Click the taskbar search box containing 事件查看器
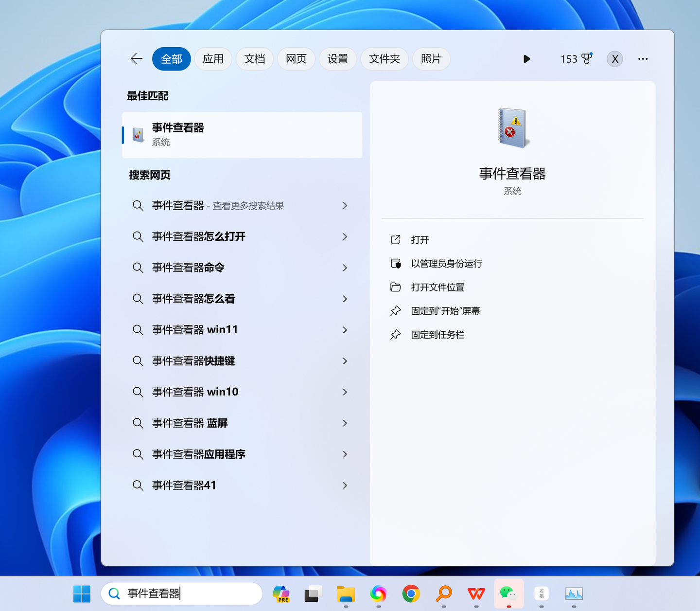The image size is (700, 611). pos(182,593)
